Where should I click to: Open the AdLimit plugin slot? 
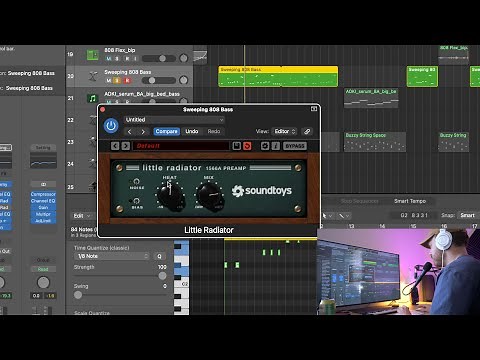tap(43, 221)
